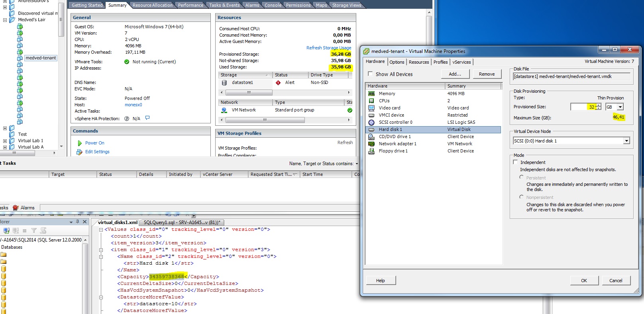
Task: Click the VM Network icon
Action: (x=224, y=110)
